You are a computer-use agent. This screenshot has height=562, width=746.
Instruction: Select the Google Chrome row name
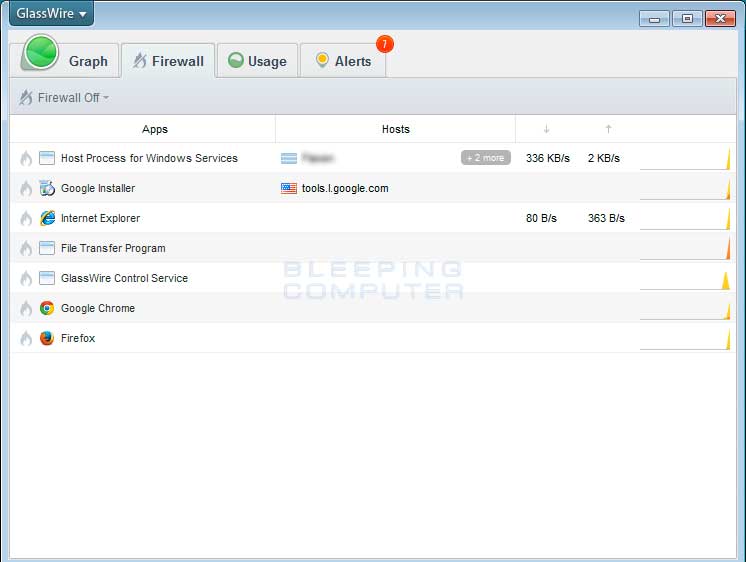coord(98,308)
